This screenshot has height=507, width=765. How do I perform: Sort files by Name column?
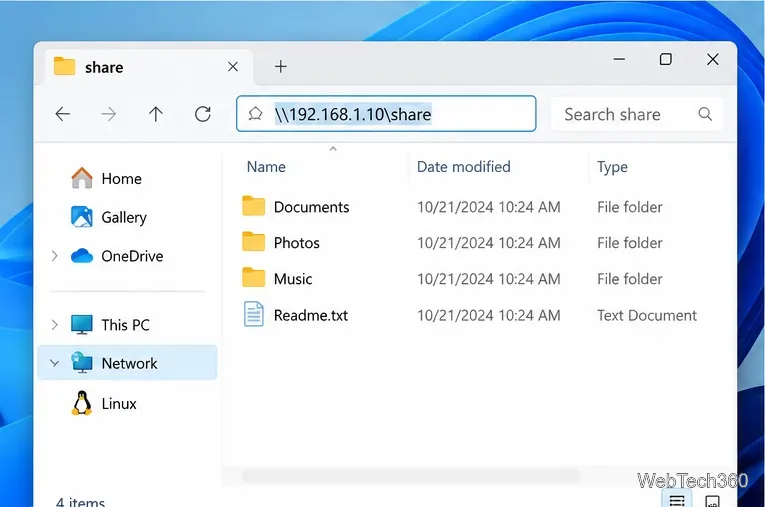[266, 167]
